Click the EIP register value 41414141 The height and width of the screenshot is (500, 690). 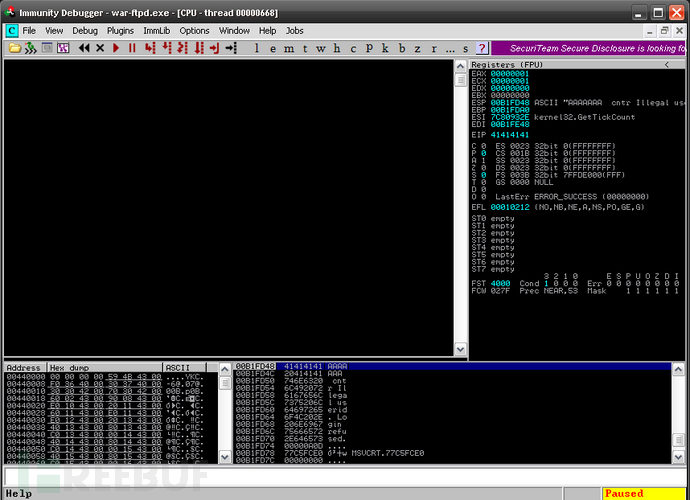510,133
